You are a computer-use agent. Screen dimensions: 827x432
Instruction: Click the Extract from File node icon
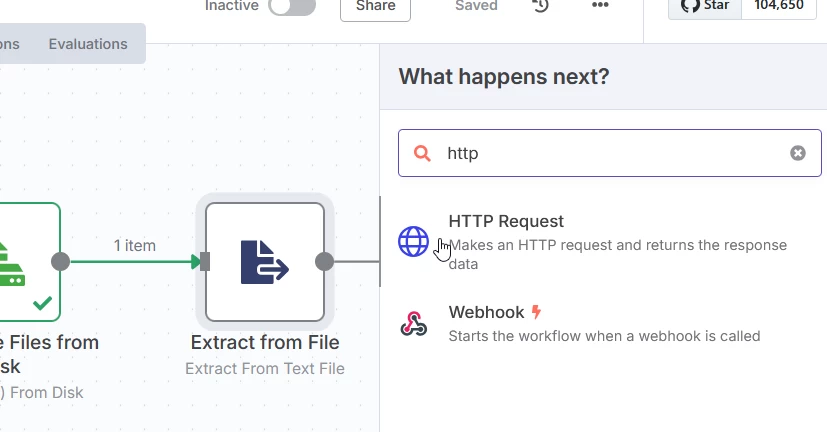(x=265, y=261)
